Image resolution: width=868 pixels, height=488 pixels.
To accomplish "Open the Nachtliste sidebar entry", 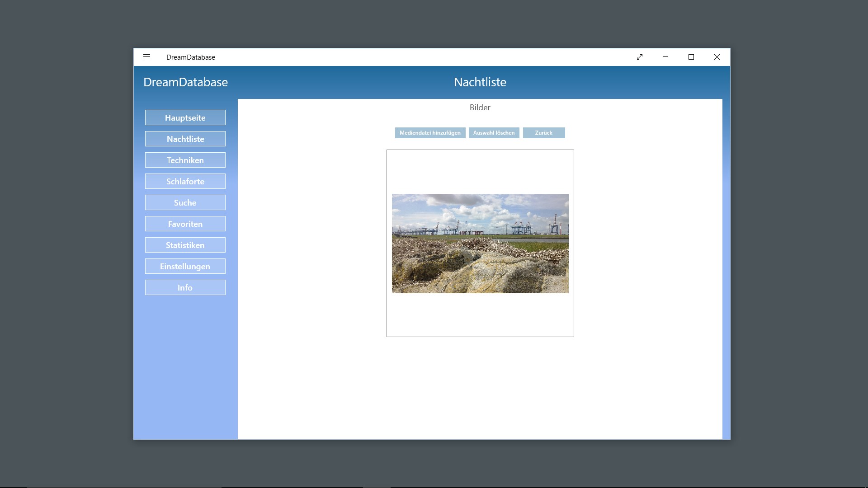I will point(185,139).
